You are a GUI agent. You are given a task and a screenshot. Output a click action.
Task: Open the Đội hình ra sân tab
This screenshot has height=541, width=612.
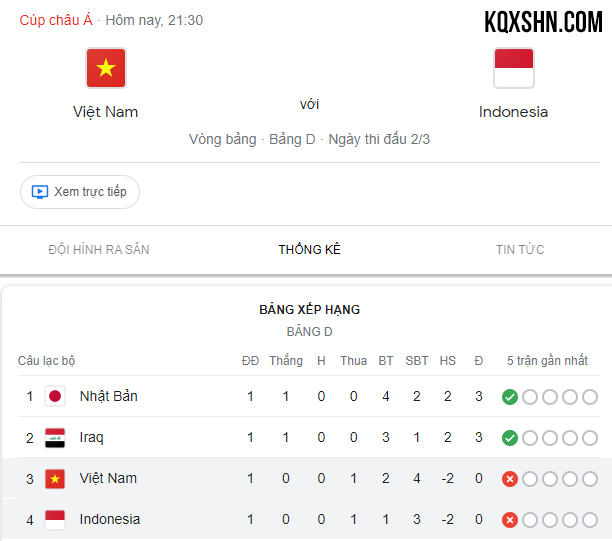tap(99, 249)
